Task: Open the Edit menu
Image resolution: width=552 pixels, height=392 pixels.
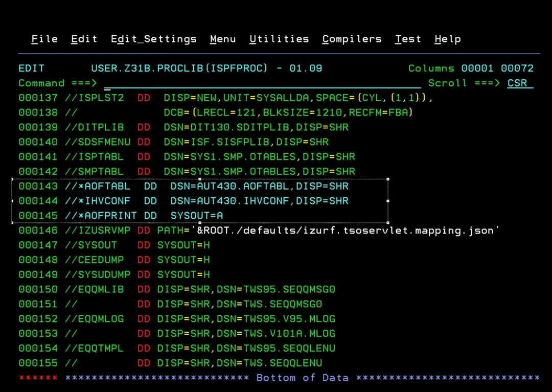Action: click(84, 39)
